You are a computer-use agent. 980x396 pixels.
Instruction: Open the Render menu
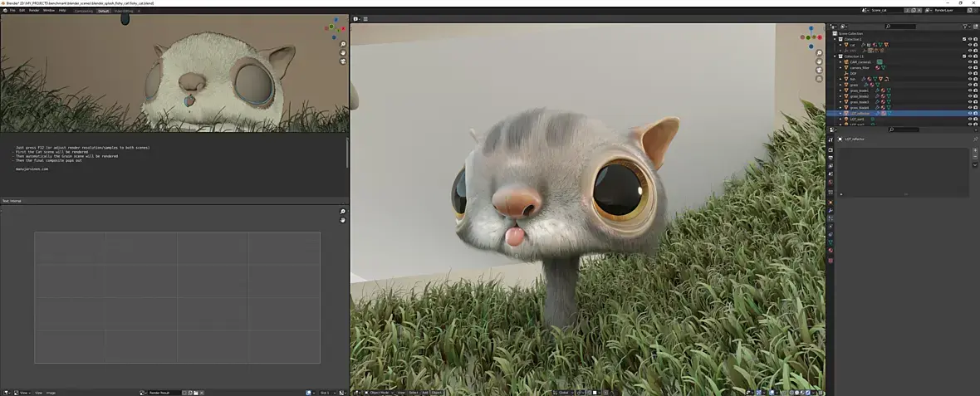click(34, 11)
